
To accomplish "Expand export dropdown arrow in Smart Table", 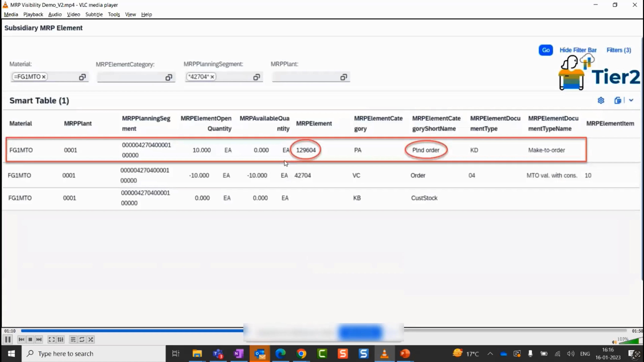I will pyautogui.click(x=631, y=100).
